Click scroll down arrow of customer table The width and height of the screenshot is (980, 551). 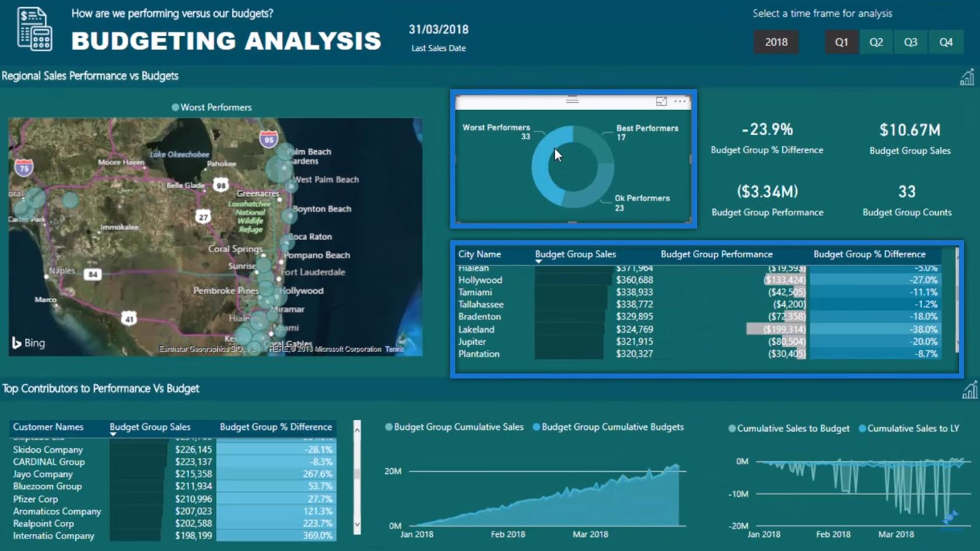tap(357, 525)
